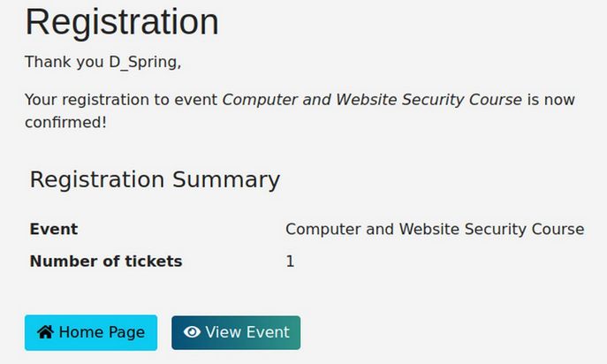
Task: Go to the Home Page
Action: (x=91, y=332)
